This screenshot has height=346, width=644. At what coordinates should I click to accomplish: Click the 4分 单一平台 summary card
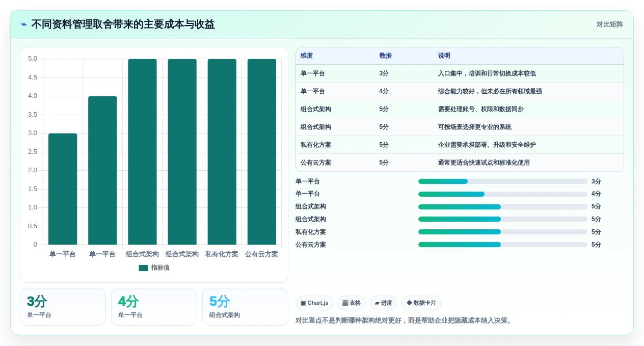(154, 307)
